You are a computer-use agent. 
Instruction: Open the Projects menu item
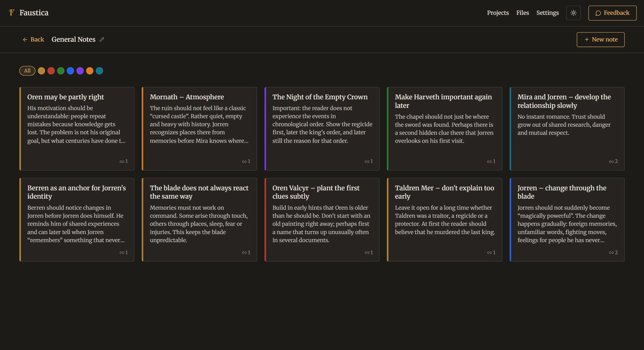tap(498, 13)
